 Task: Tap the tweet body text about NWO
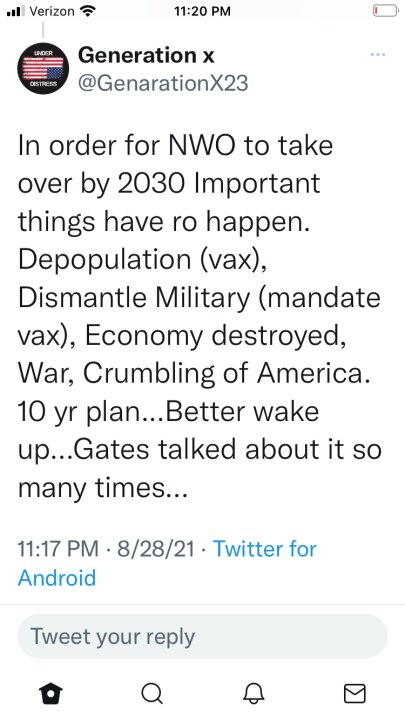coord(200,316)
